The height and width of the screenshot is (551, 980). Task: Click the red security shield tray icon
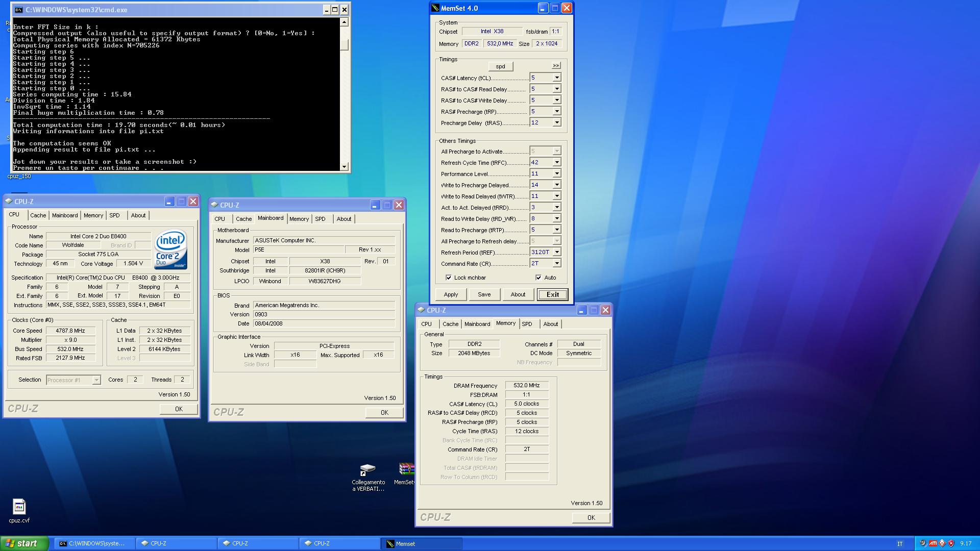coord(951,543)
